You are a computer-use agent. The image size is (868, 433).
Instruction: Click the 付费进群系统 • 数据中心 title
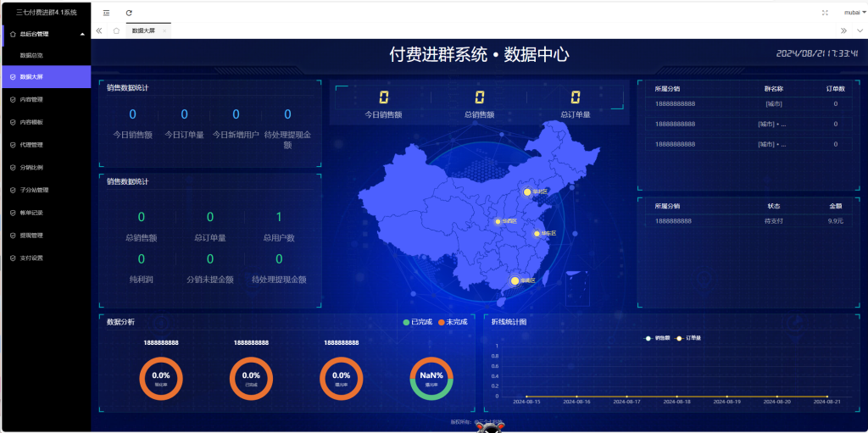479,55
